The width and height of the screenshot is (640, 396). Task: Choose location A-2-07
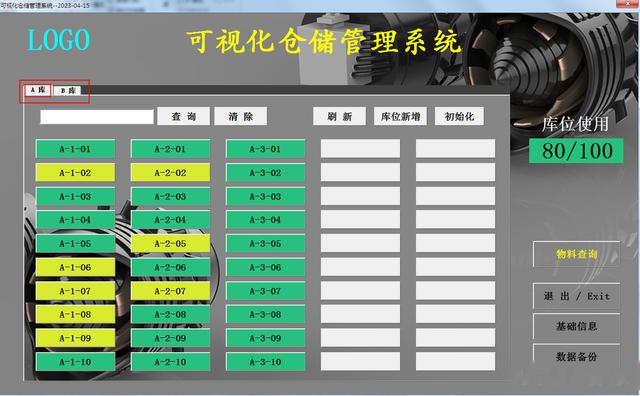click(170, 291)
